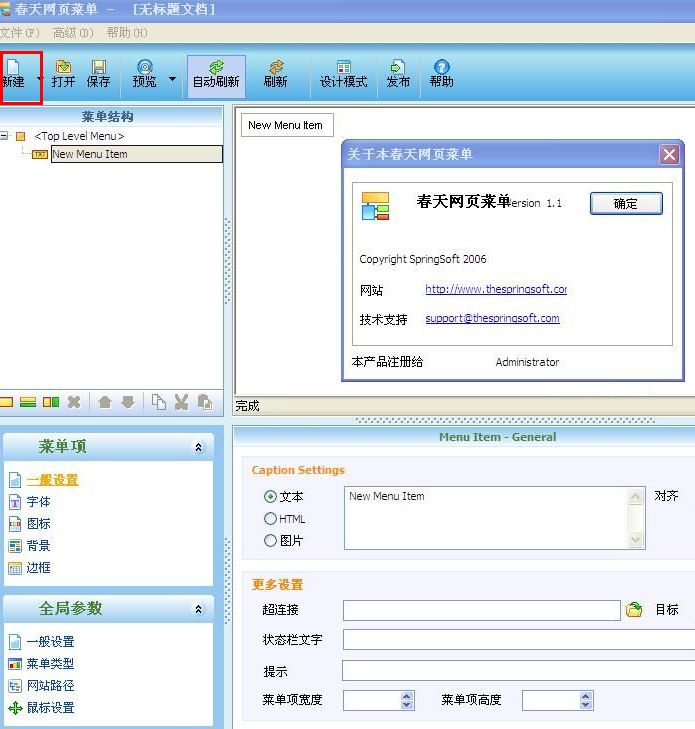
Task: Close the 关于本春天网页菜单 dialog
Action: point(669,154)
